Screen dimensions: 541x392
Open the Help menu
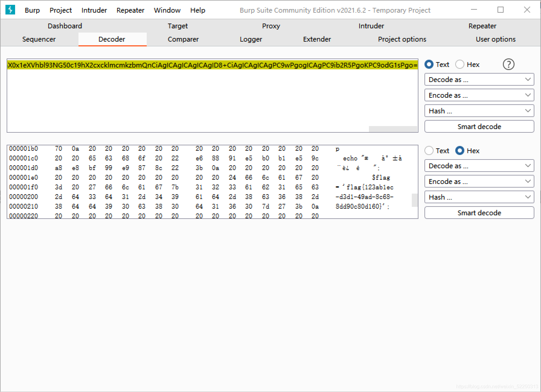198,10
